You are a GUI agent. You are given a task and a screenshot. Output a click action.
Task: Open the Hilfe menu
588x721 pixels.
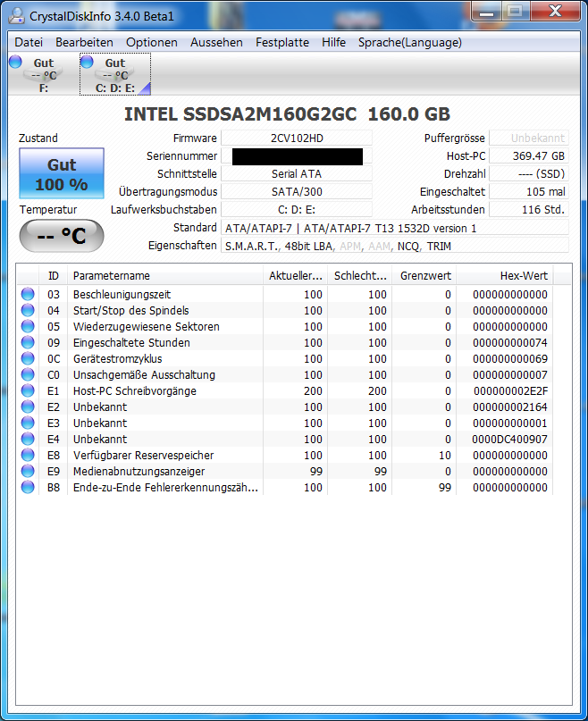point(333,42)
